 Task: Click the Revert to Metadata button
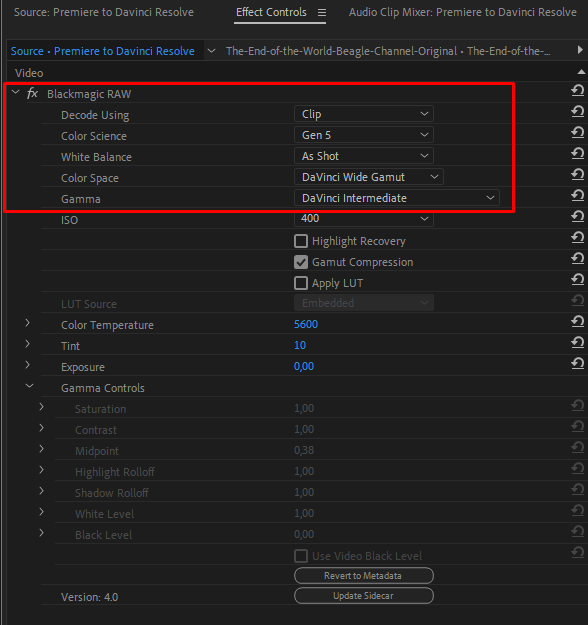point(364,576)
